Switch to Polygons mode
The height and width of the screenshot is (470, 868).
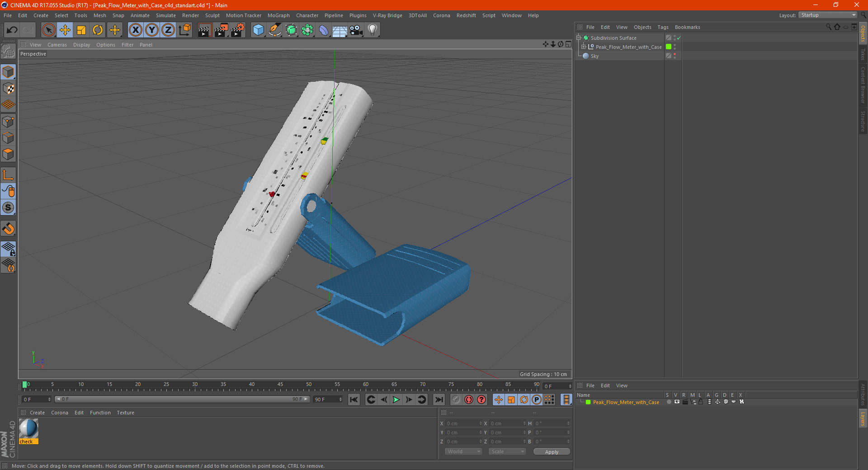[8, 154]
